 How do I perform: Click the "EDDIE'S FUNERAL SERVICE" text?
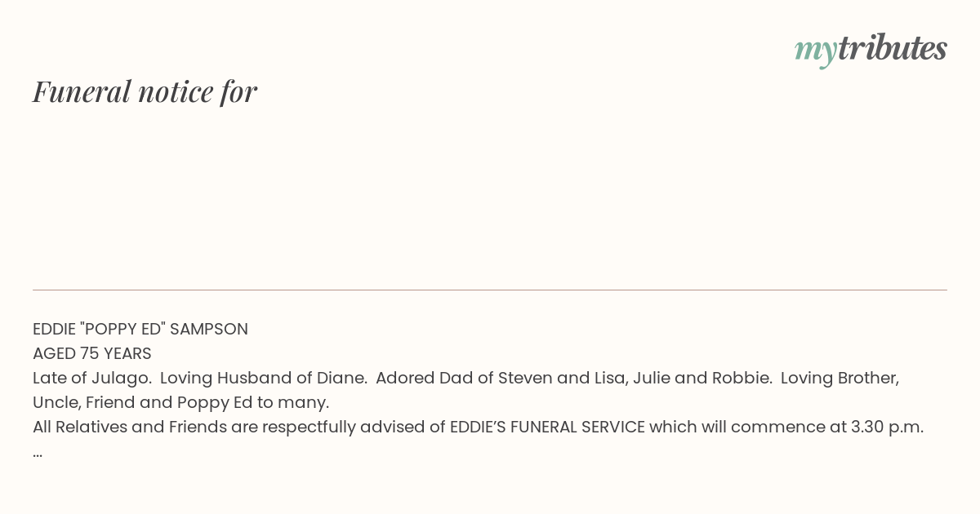(x=547, y=427)
